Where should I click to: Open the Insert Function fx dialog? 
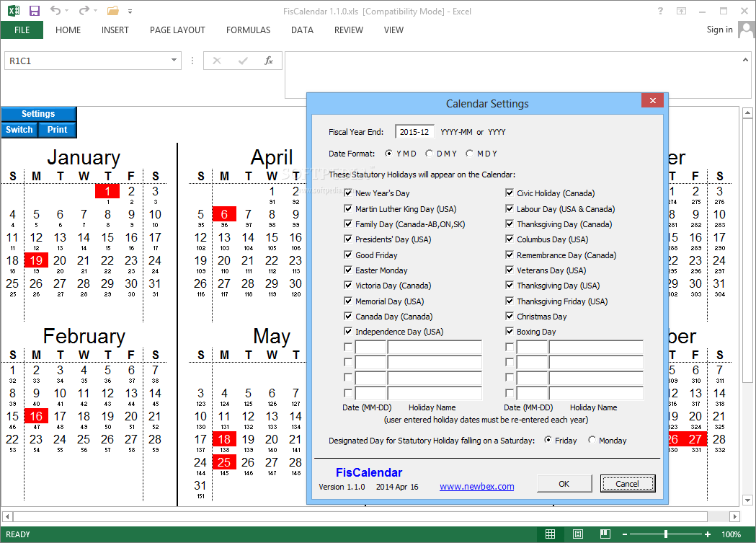[269, 61]
